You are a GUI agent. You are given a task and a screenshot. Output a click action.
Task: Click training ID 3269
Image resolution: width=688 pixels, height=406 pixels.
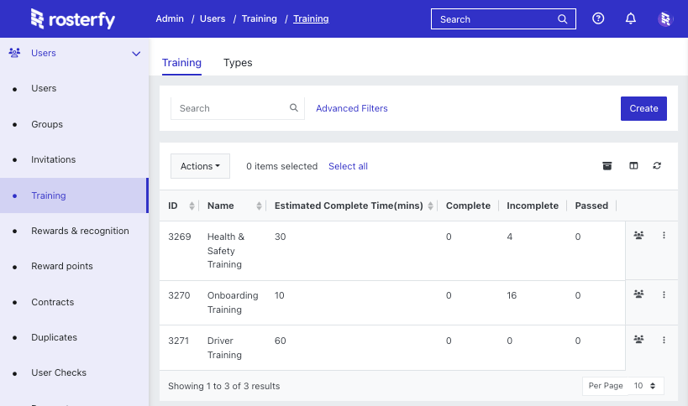[x=179, y=237]
